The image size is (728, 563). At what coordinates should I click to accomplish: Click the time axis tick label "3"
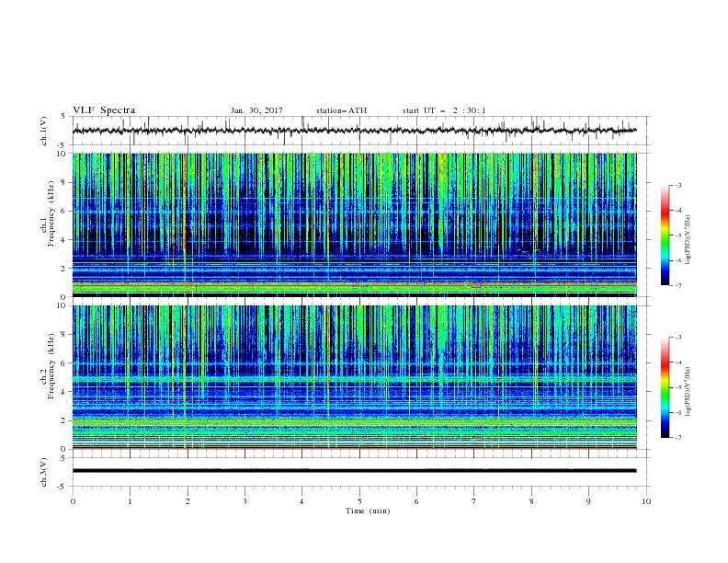coord(245,501)
